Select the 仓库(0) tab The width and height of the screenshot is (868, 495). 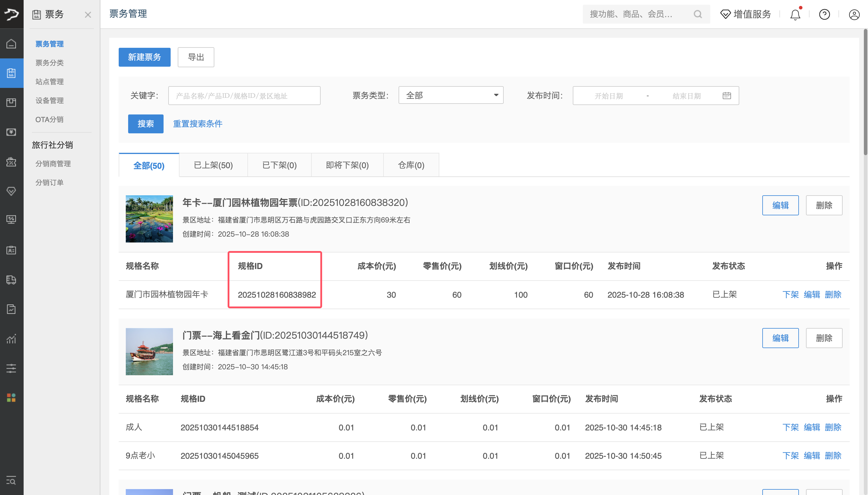(x=411, y=165)
